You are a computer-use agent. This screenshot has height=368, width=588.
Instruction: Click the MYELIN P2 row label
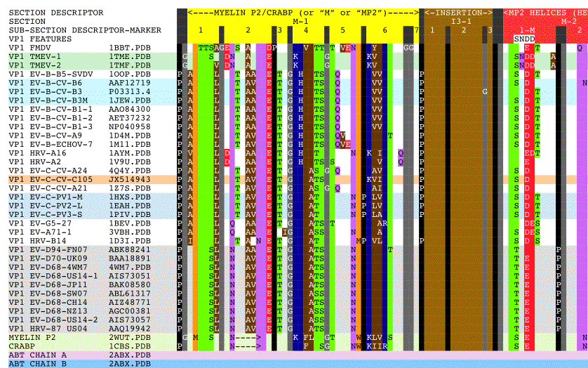coord(32,337)
